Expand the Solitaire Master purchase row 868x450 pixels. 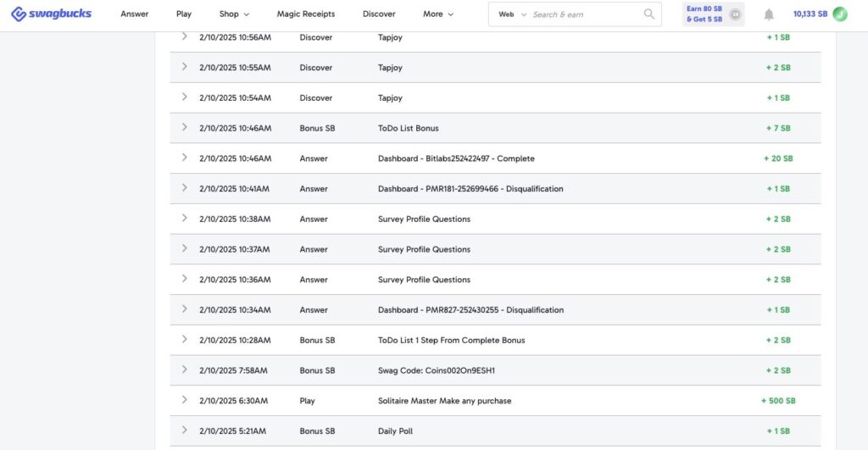[185, 400]
